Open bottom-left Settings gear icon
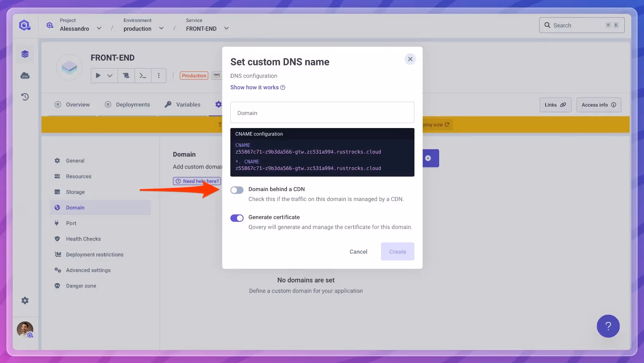644x363 pixels. [25, 300]
